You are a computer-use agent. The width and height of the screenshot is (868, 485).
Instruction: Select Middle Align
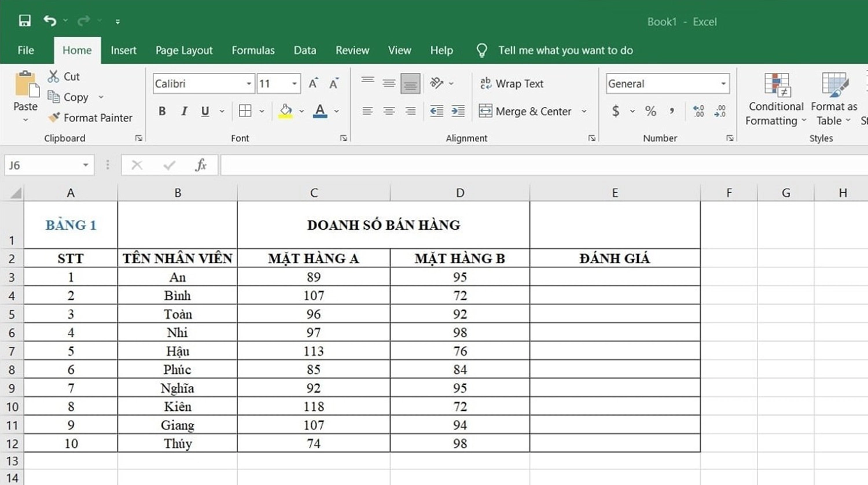coord(389,83)
